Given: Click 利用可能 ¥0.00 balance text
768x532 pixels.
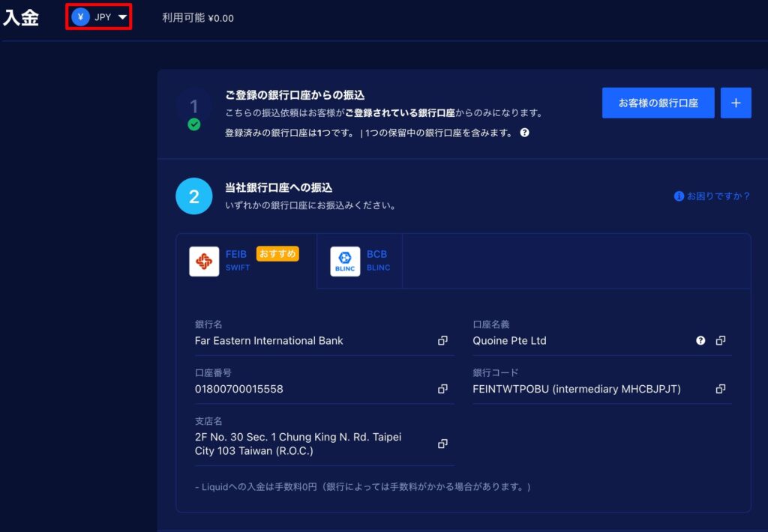Looking at the screenshot, I should click(198, 18).
